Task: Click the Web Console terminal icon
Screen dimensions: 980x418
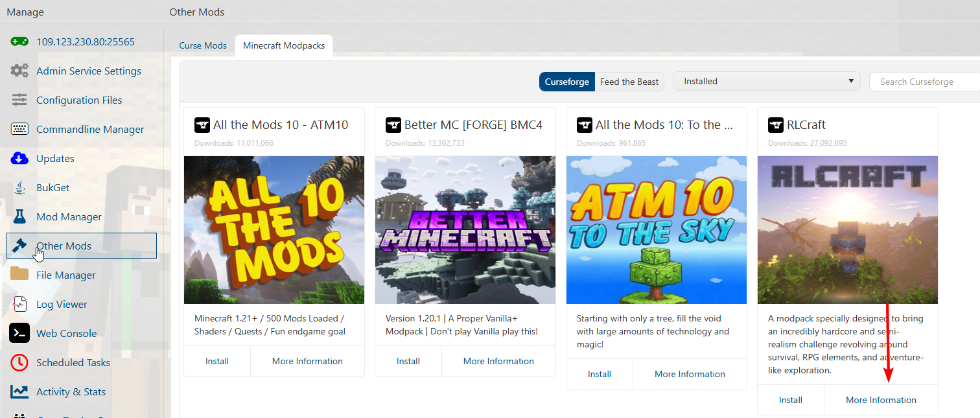Action: (19, 333)
